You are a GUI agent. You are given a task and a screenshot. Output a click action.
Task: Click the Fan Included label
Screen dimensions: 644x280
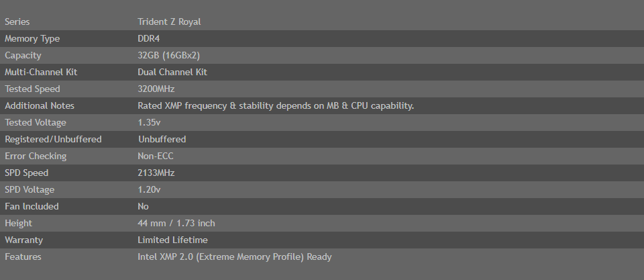pos(32,206)
